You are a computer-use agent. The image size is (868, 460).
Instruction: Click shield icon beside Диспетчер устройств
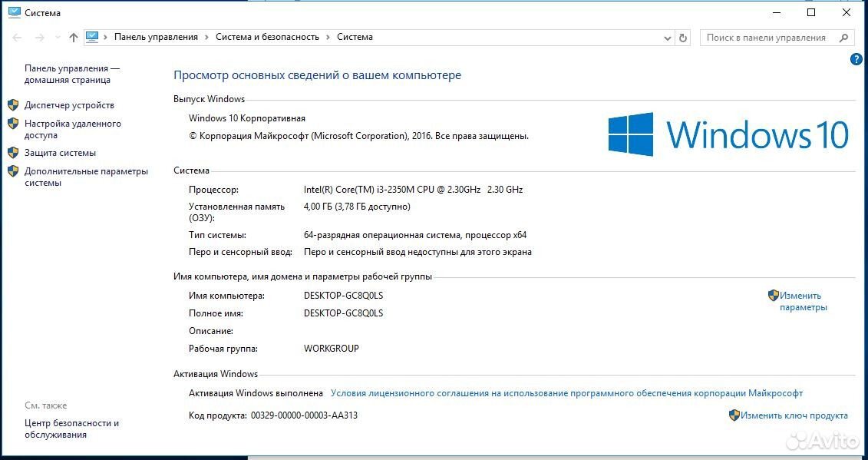pos(13,105)
